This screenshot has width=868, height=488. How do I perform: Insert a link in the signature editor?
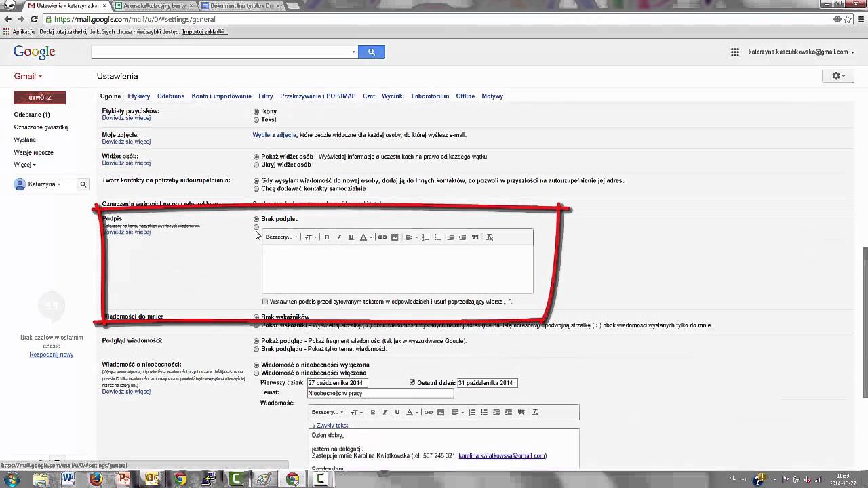coord(382,237)
